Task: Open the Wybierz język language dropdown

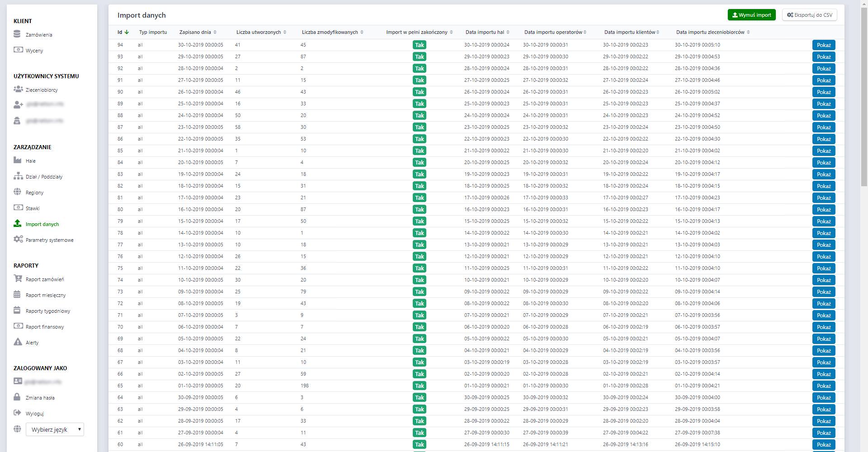Action: click(x=55, y=429)
